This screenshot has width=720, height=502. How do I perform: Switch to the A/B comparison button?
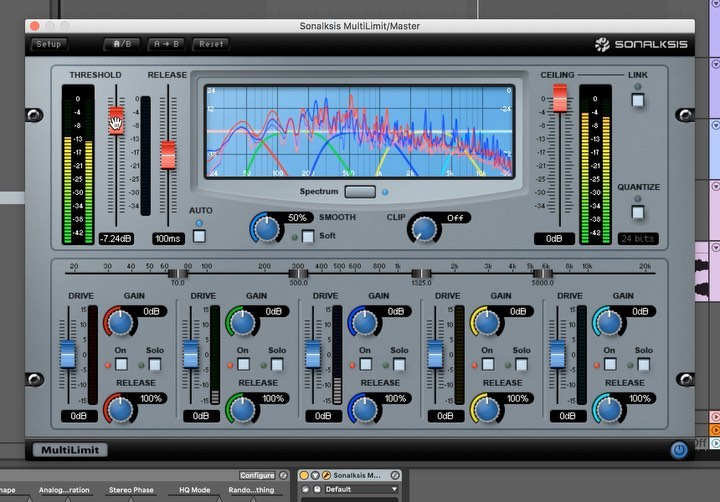pos(122,44)
